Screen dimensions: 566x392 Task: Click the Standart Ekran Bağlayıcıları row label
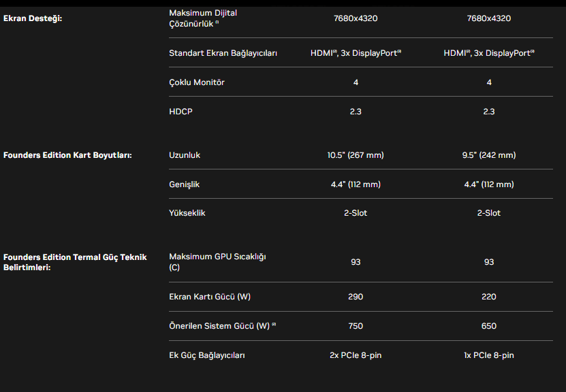pos(223,53)
